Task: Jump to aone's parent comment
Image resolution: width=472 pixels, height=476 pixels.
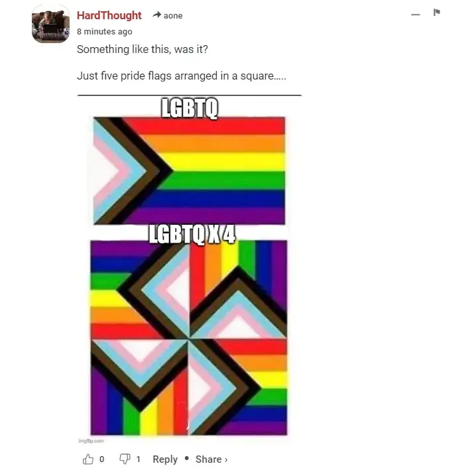Action: (173, 16)
